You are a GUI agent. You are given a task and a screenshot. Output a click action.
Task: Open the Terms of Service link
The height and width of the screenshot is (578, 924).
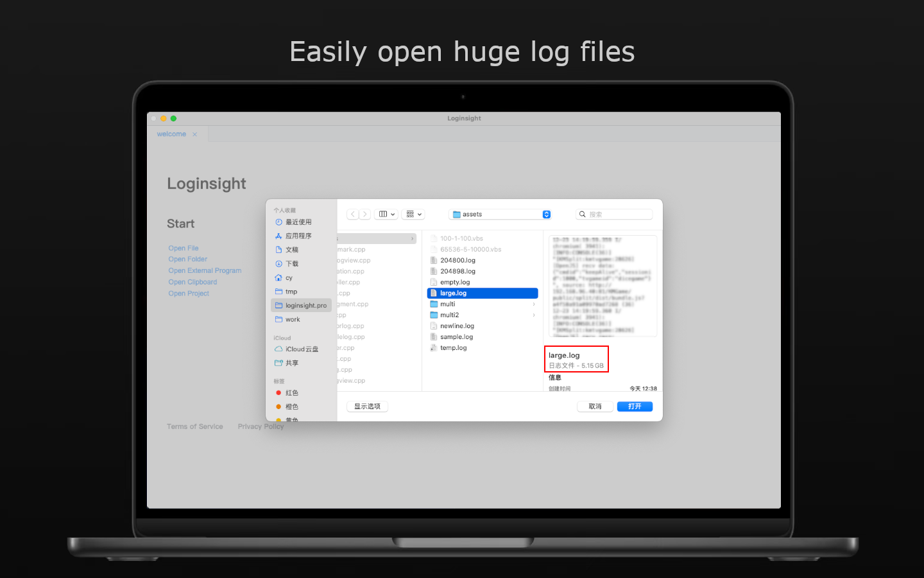(x=195, y=426)
